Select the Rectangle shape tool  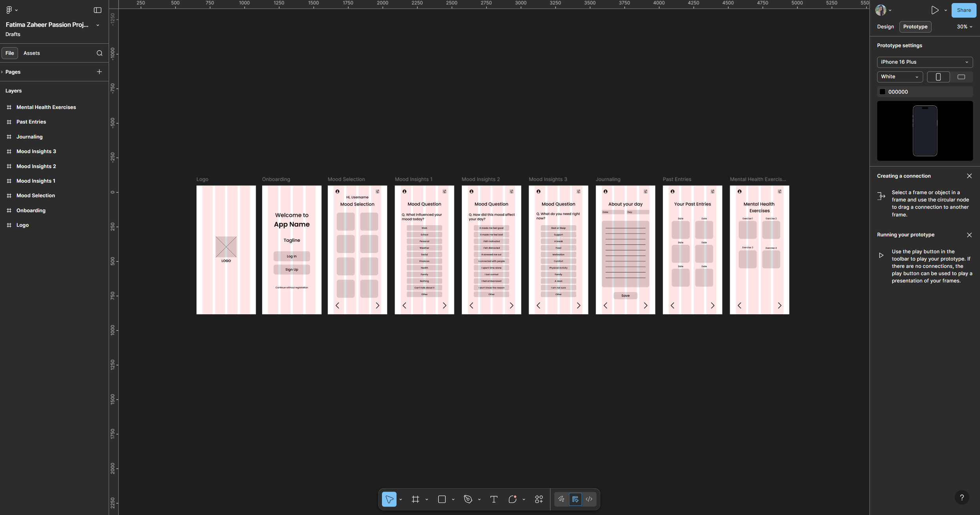[442, 499]
